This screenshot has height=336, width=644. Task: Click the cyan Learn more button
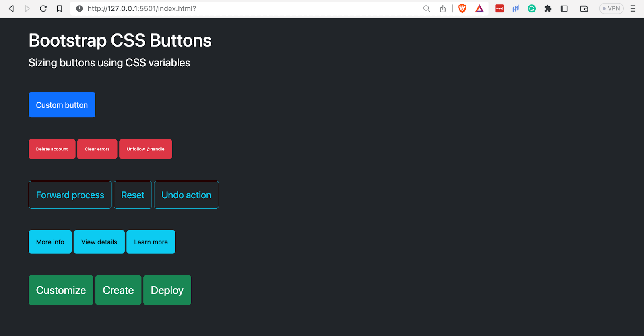click(x=151, y=242)
